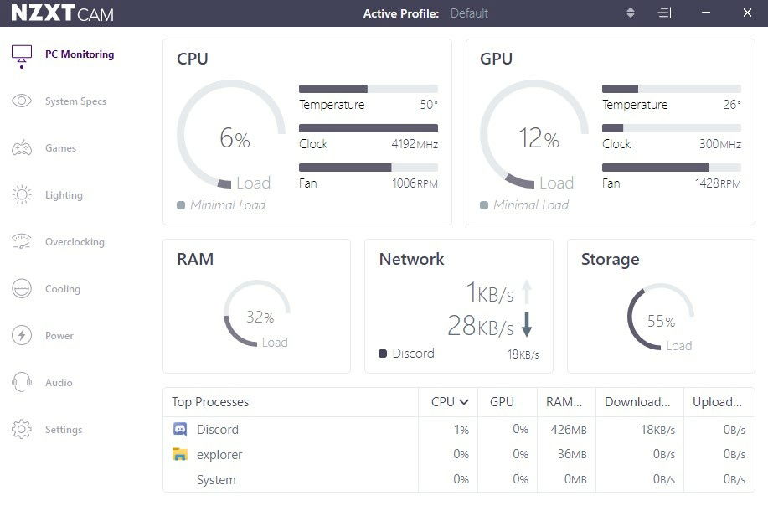Open the Lighting sun icon

click(x=22, y=195)
